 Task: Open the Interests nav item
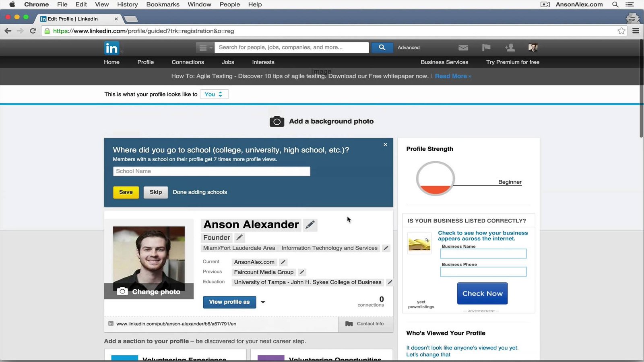(263, 62)
